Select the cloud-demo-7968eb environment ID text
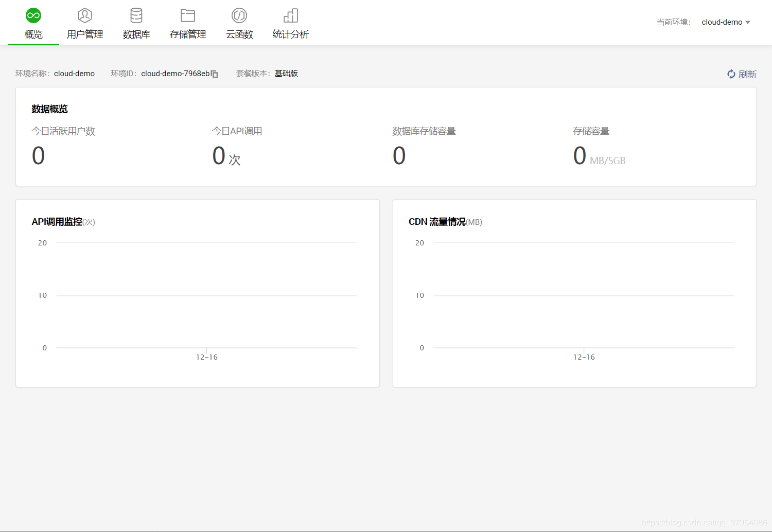The width and height of the screenshot is (772, 532). (176, 74)
